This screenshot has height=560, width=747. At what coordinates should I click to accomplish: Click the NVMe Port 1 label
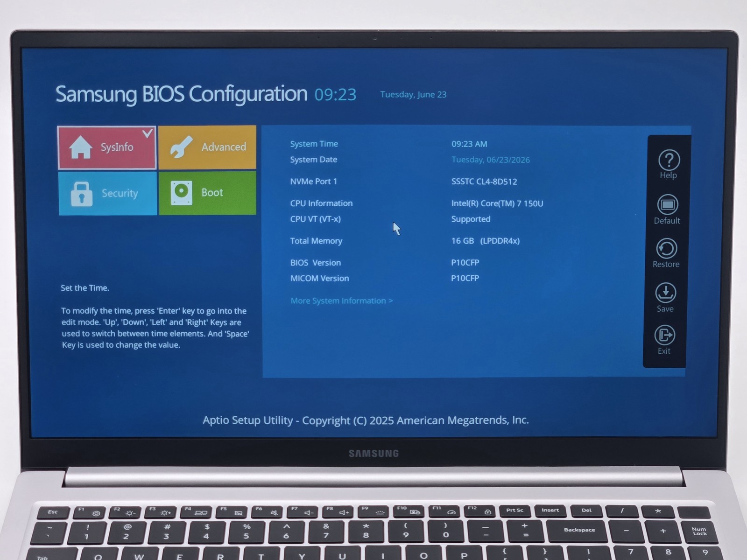313,182
